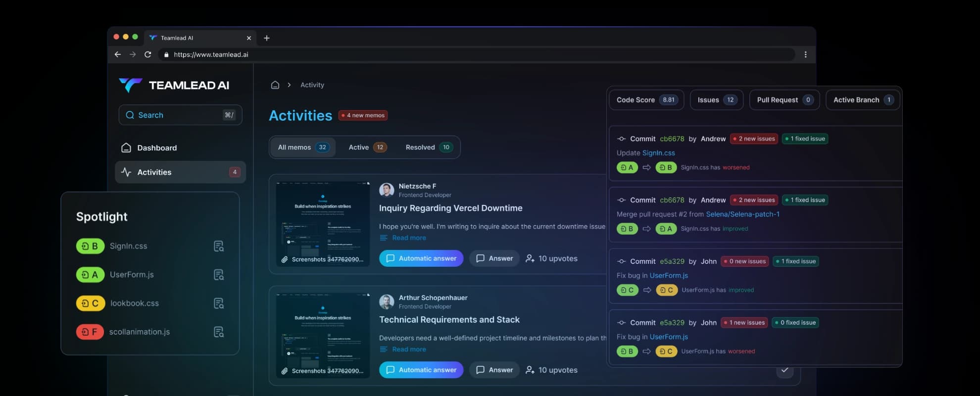The height and width of the screenshot is (396, 980).
Task: Open file inspector icon for SignIn.css
Action: [x=218, y=246]
